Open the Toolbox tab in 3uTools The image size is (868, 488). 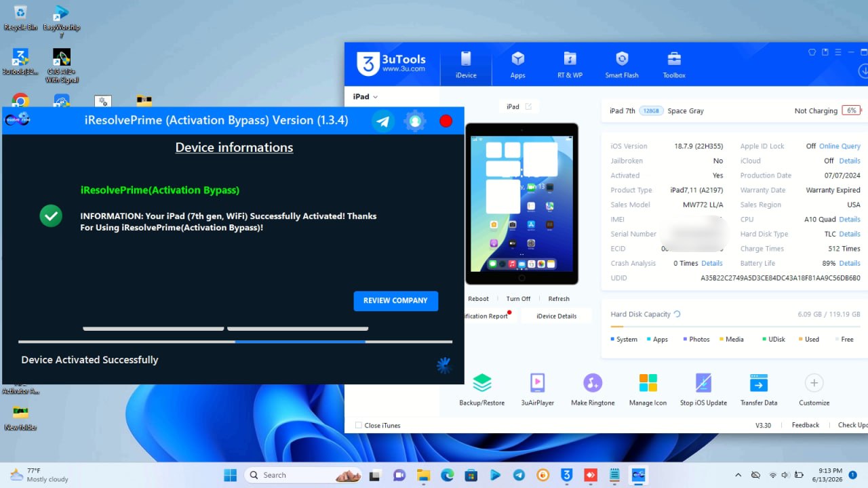point(674,65)
